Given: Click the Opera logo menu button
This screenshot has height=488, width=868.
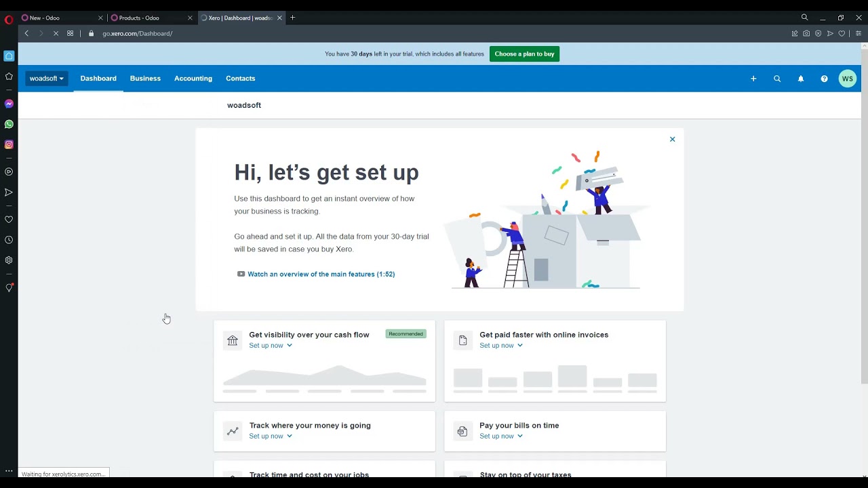Looking at the screenshot, I should pos(9,20).
